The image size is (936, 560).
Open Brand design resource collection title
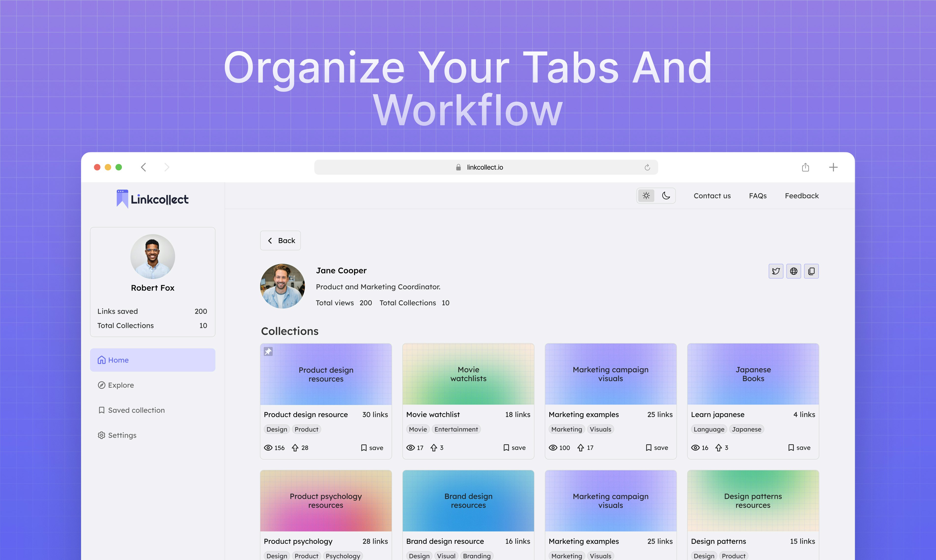pyautogui.click(x=445, y=541)
